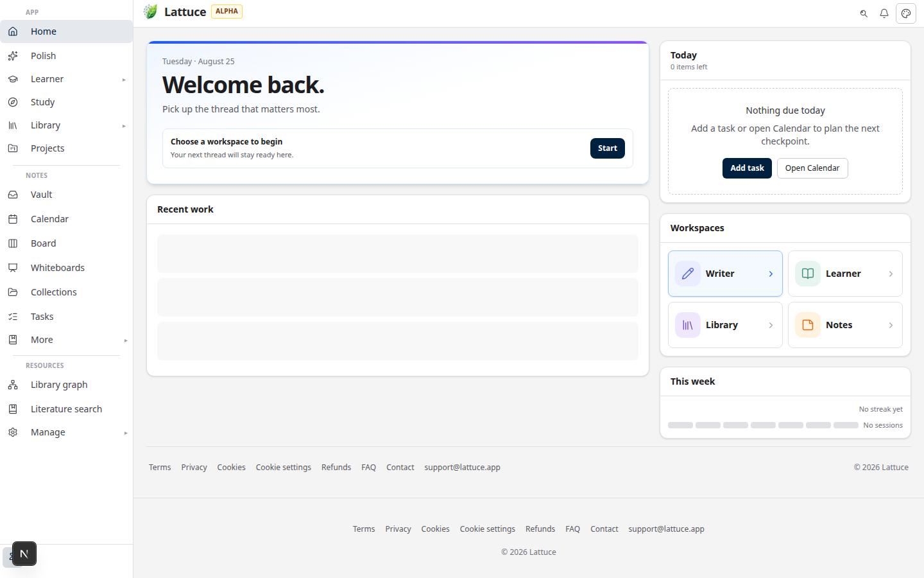Viewport: 924px width, 578px height.
Task: Open Terms link in upper footer
Action: [160, 468]
